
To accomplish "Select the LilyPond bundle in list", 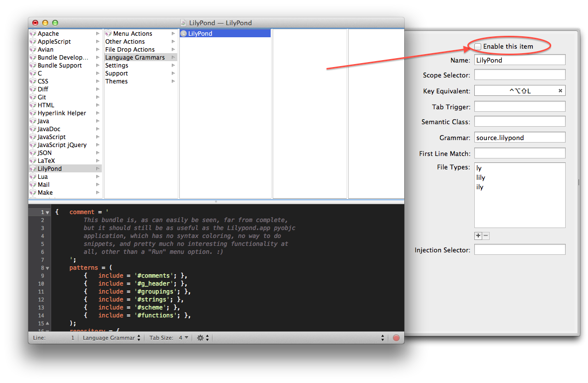I will tap(65, 169).
